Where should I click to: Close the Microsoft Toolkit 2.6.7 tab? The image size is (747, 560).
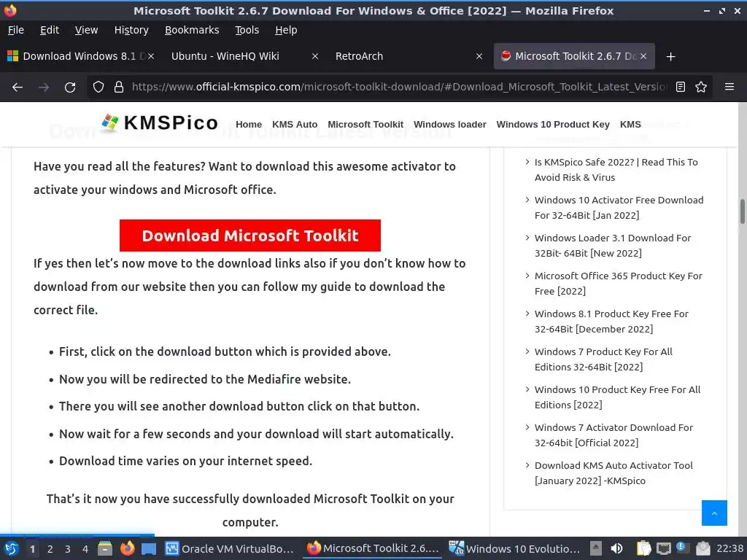click(643, 56)
